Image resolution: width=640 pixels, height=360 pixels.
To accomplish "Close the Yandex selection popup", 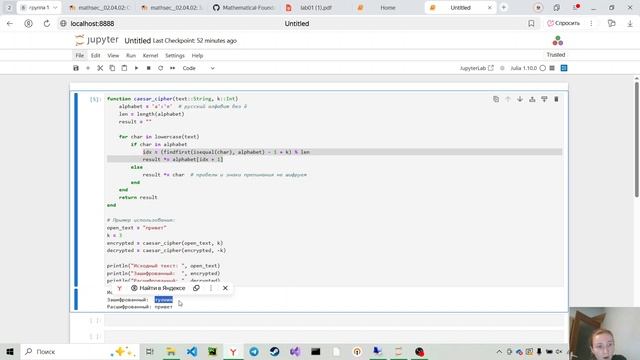I will (x=225, y=288).
